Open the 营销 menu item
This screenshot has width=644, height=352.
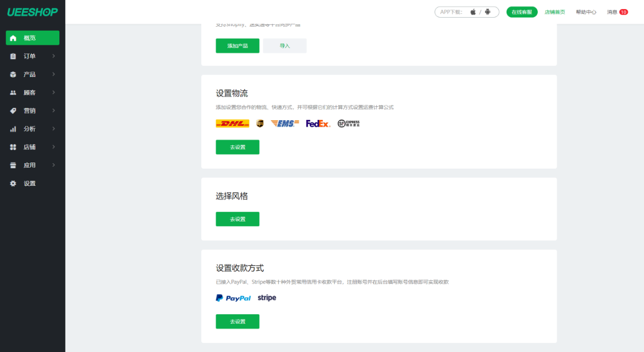click(33, 111)
